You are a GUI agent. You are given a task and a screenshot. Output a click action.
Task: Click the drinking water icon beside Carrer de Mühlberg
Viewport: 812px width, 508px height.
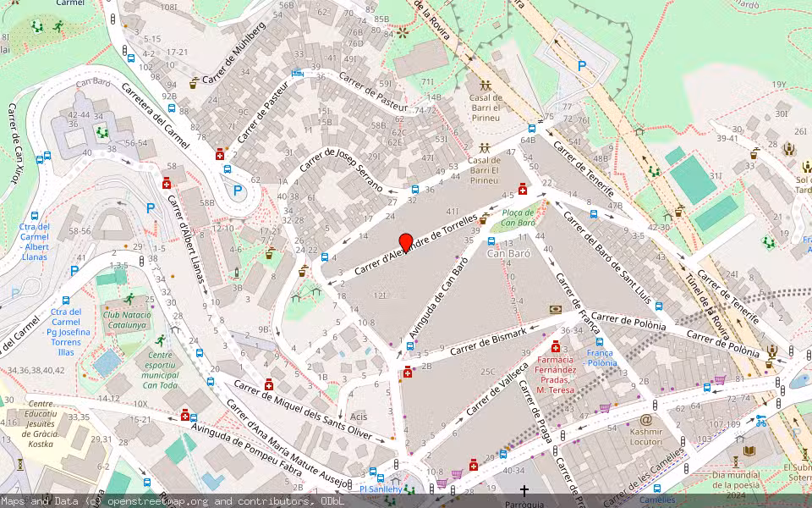tap(193, 82)
